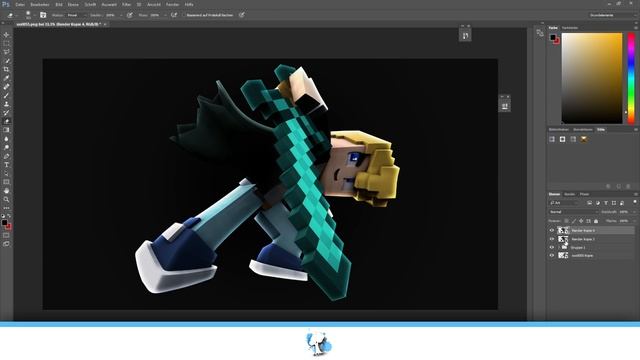Apply the first style preset thumbnail
Image resolution: width=640 pixels, height=360 pixels.
(x=552, y=139)
